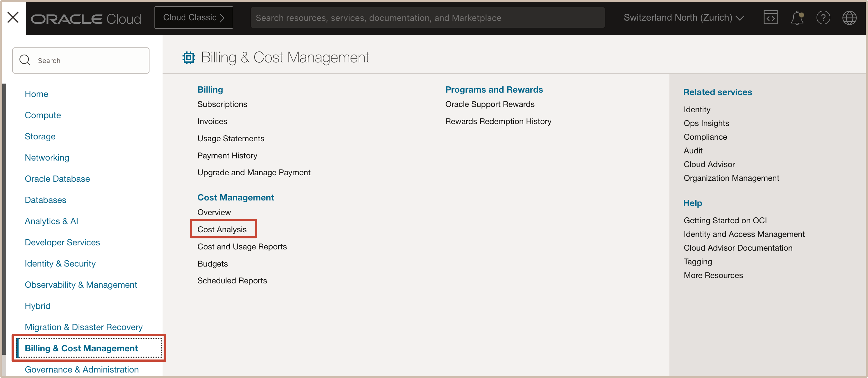Click the Oracle Cloud logo
868x378 pixels.
pyautogui.click(x=86, y=19)
